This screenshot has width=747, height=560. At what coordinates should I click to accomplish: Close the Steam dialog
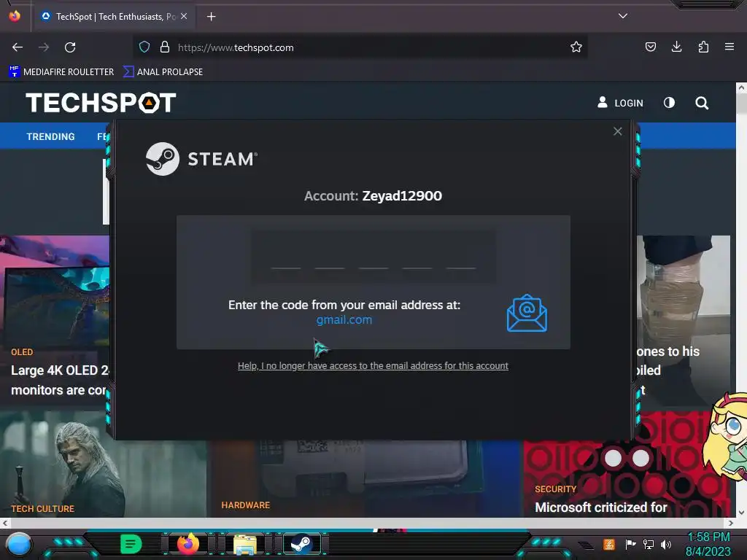pos(617,131)
